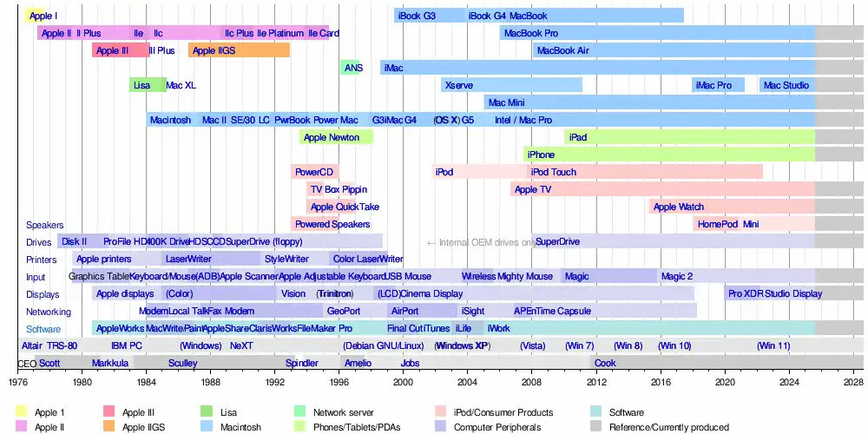Image resolution: width=868 pixels, height=434 pixels.
Task: Click the 2000 year marker on axis
Action: 403,381
